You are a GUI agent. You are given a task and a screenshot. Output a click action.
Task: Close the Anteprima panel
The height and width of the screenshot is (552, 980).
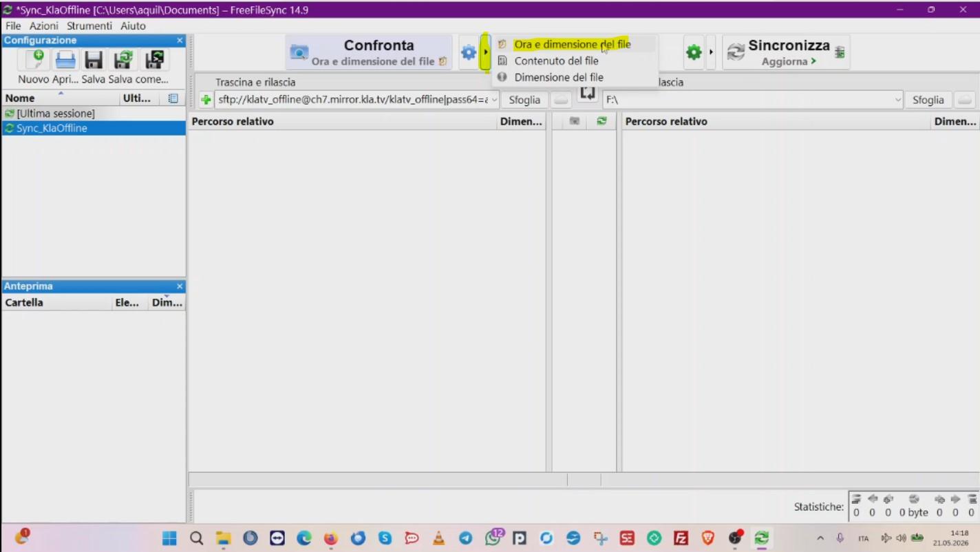pyautogui.click(x=180, y=286)
